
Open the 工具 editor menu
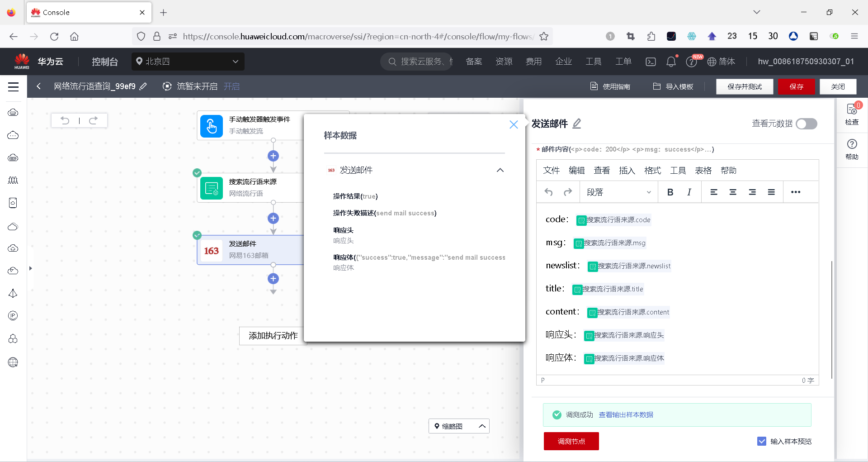[x=678, y=171]
